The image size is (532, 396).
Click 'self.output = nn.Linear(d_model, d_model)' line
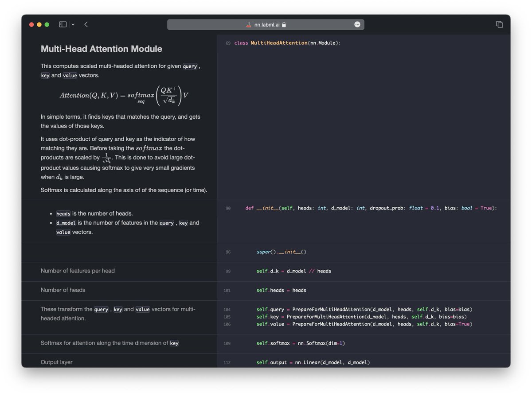tap(313, 362)
